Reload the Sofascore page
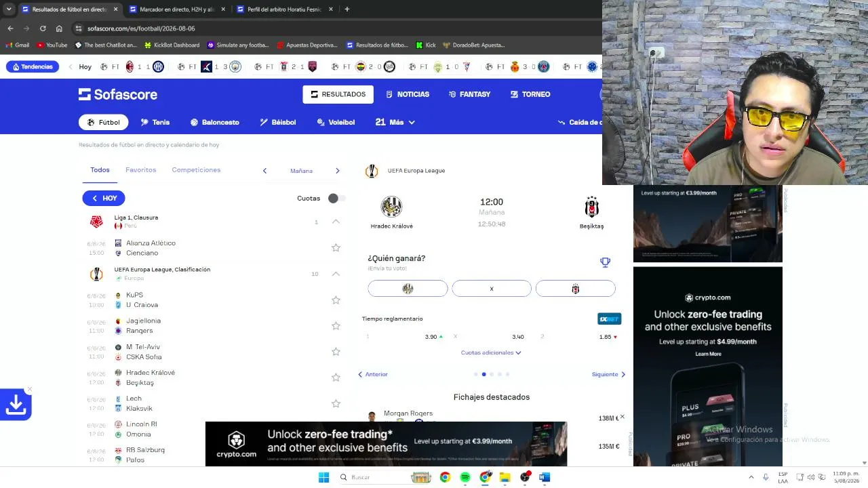868x488 pixels. 43,28
